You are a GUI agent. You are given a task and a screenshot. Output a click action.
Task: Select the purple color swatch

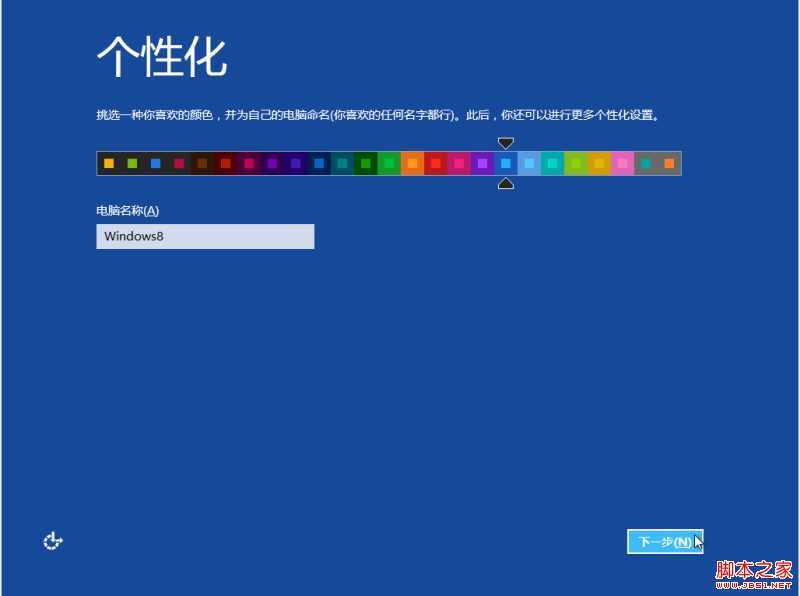272,163
